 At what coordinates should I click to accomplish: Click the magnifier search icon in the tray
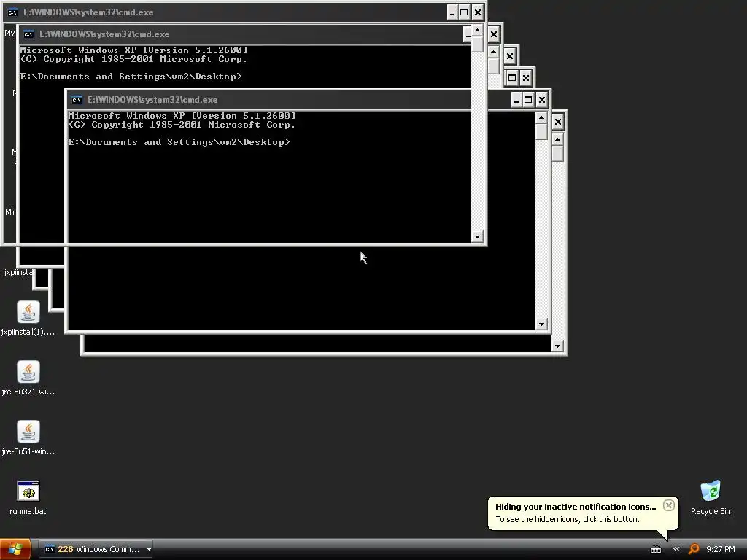(694, 549)
